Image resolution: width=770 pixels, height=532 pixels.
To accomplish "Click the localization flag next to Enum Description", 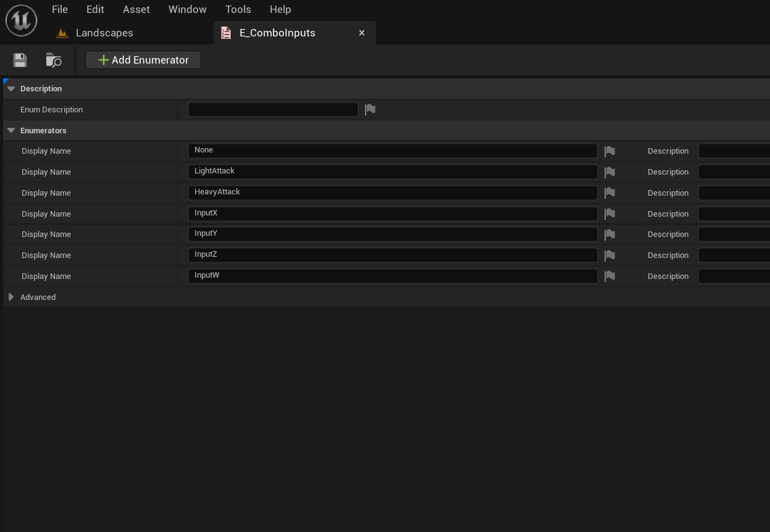I will 370,109.
